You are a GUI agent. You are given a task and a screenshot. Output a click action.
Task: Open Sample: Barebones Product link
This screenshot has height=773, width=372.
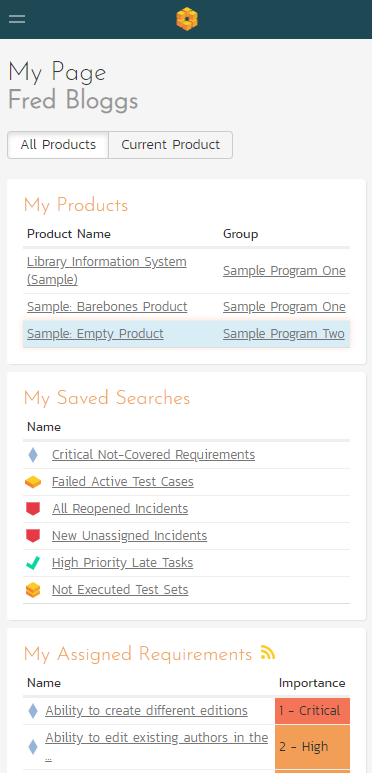[107, 307]
